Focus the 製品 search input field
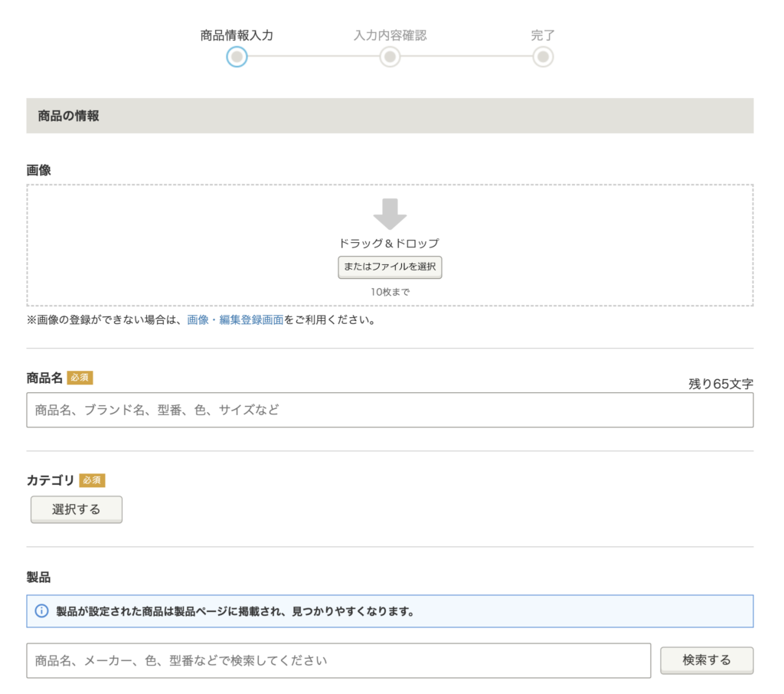 338,660
